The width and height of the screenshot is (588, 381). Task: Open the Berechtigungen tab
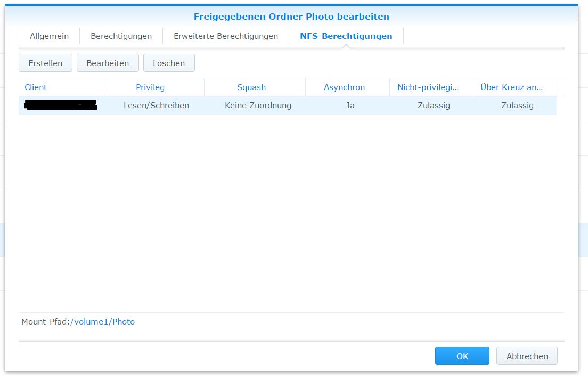point(121,36)
